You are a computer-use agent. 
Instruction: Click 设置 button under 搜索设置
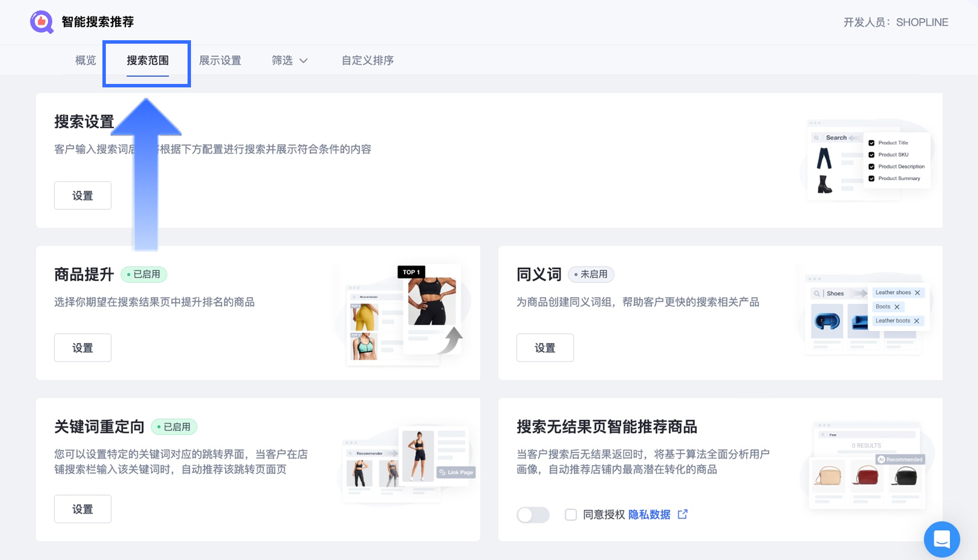[83, 195]
